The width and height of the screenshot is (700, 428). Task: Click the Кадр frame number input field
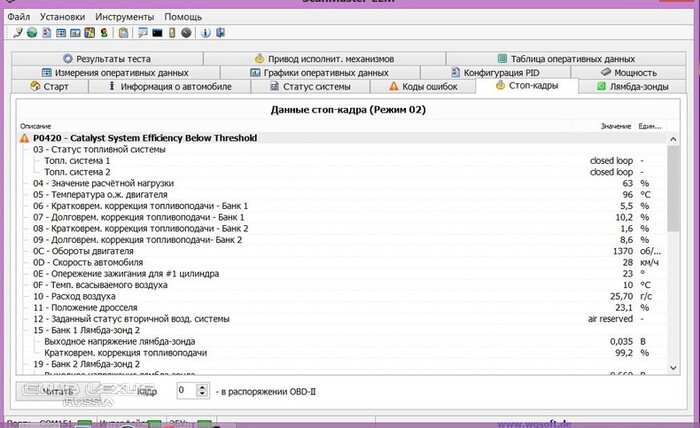click(185, 390)
